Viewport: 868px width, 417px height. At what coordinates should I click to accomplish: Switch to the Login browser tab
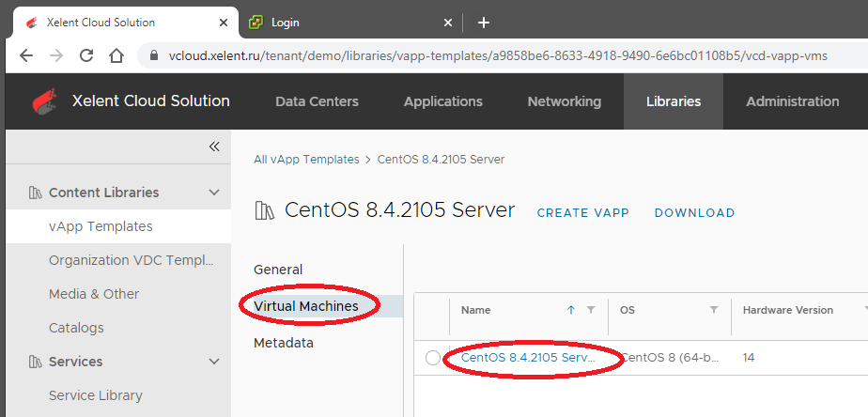350,23
